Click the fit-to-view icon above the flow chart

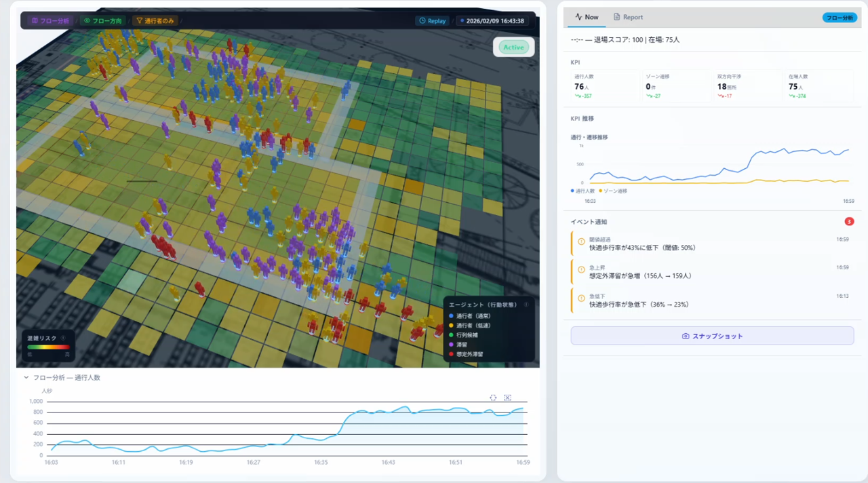tap(493, 398)
